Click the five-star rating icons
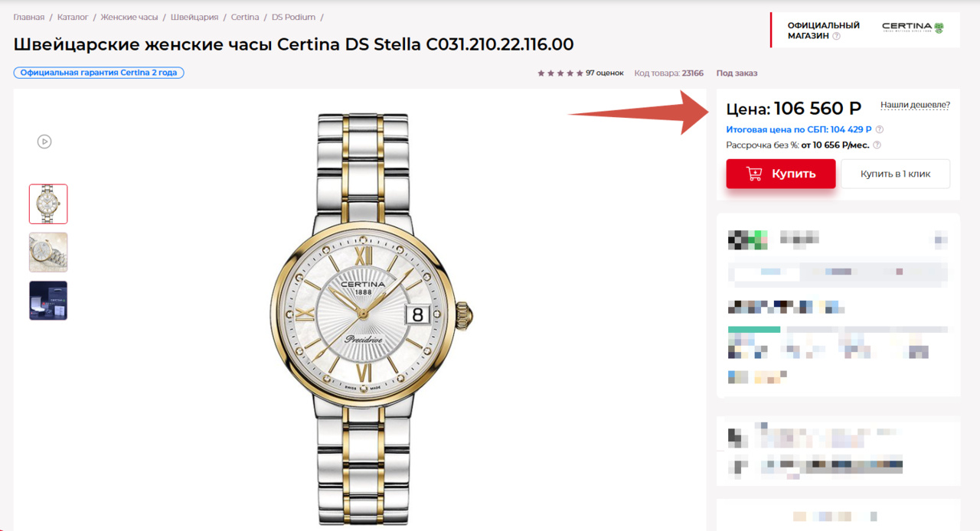The width and height of the screenshot is (980, 531). [x=560, y=73]
